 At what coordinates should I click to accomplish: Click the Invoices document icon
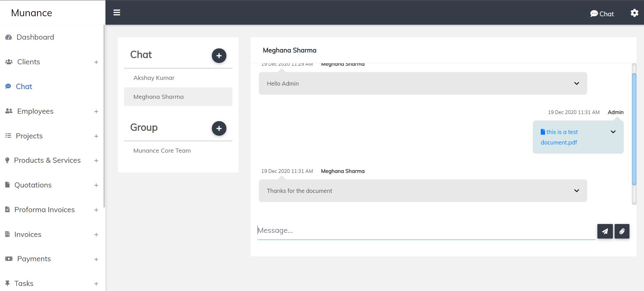[7, 234]
